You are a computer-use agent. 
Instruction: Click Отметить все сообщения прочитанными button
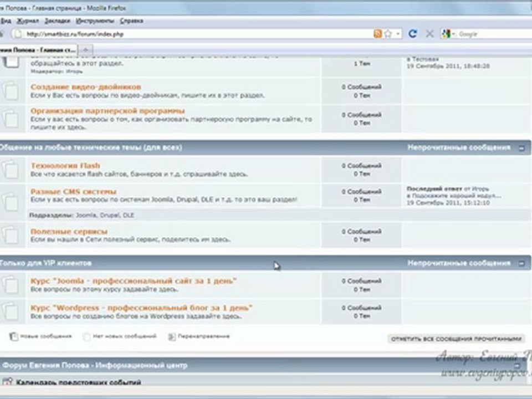[456, 339]
